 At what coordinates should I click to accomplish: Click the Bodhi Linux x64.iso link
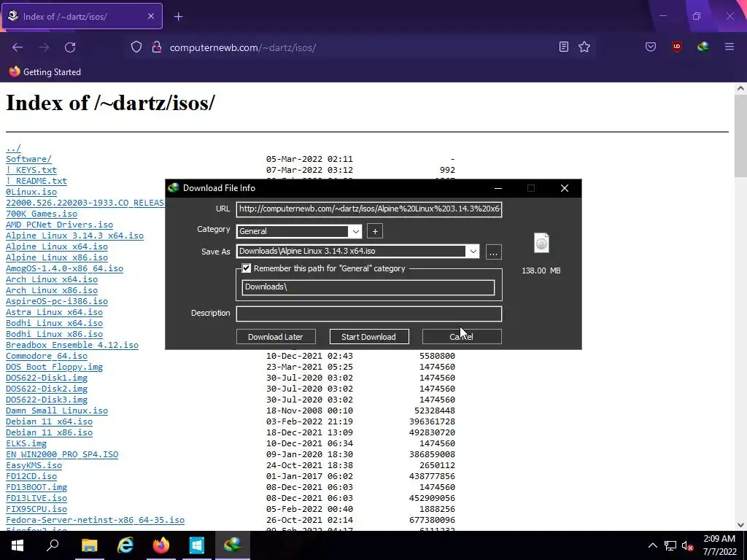tap(54, 323)
